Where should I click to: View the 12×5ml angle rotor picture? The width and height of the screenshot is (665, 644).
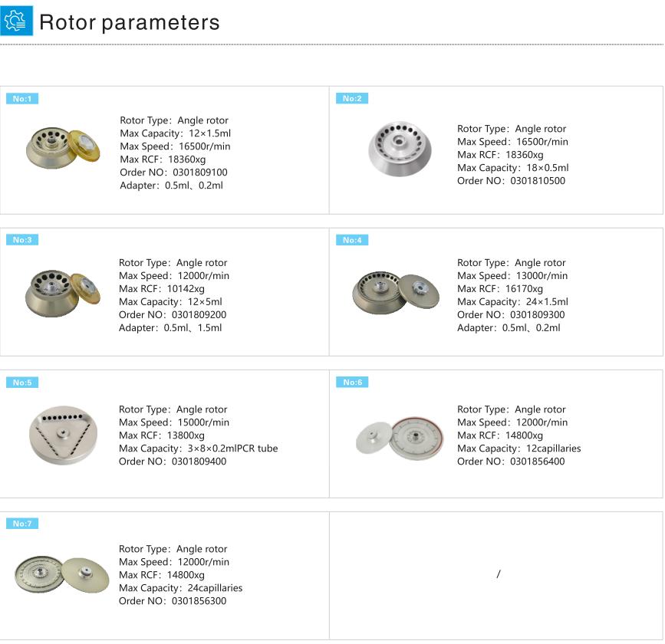63,293
